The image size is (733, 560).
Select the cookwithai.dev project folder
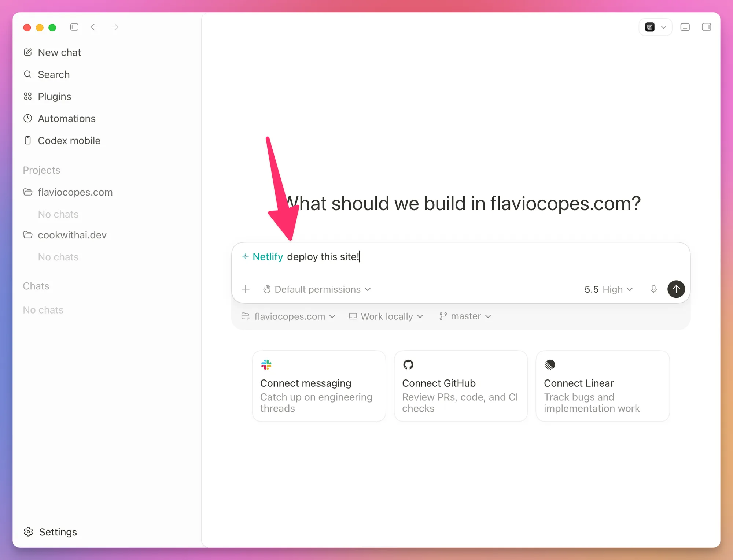click(x=65, y=235)
